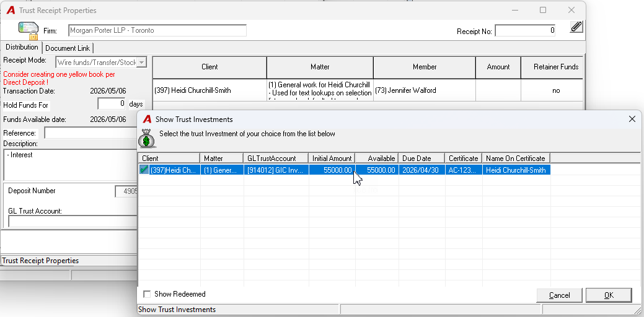Click the GLTrustAccount column header

coord(276,158)
